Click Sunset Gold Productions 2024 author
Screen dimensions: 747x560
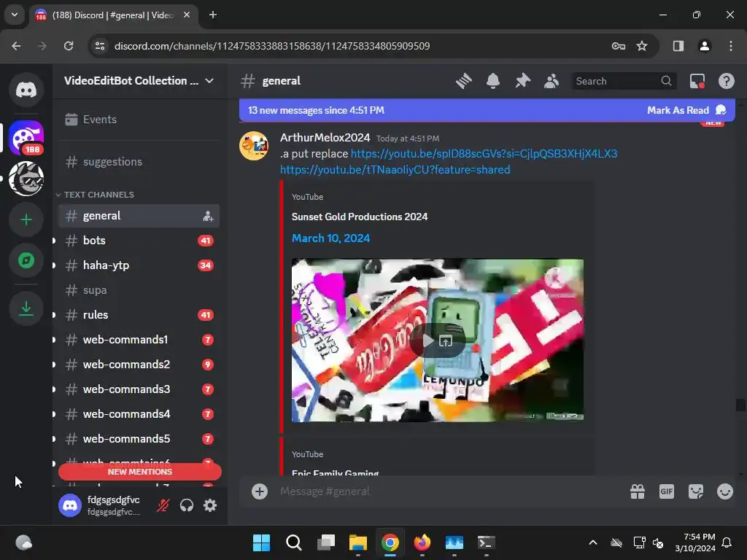click(360, 217)
